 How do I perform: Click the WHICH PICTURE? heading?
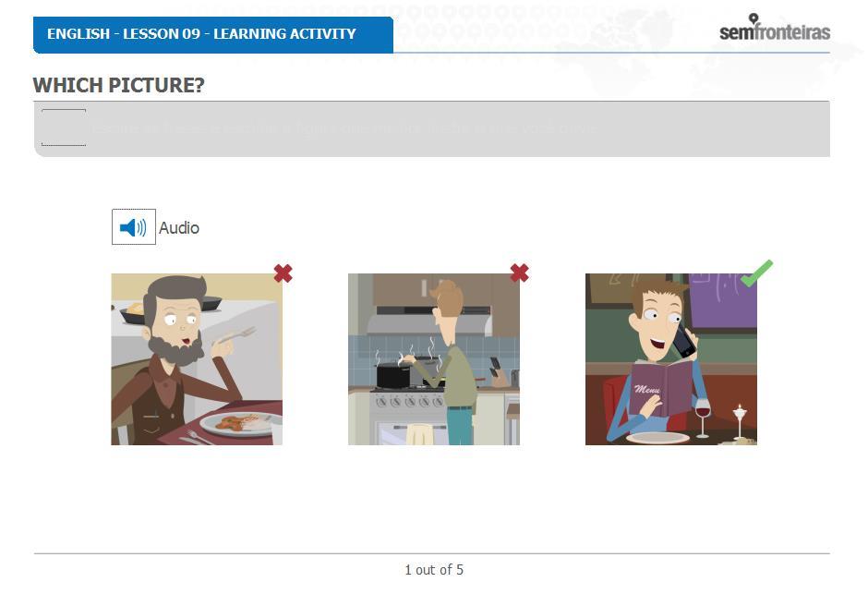(x=118, y=85)
